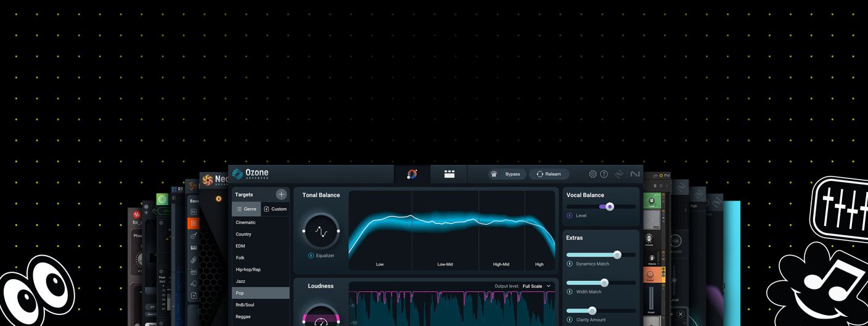Open Ozone settings via gear icon
Image resolution: width=868 pixels, height=326 pixels.
click(593, 174)
